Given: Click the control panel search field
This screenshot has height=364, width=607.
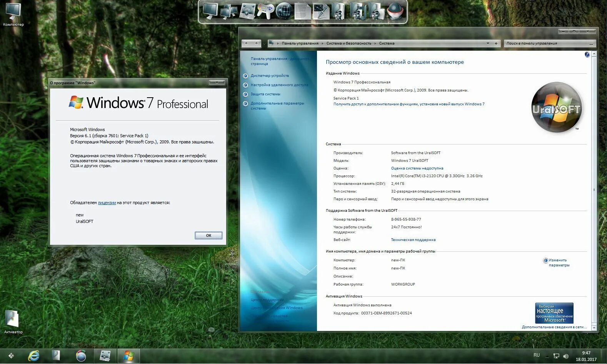Looking at the screenshot, I should click(x=550, y=43).
